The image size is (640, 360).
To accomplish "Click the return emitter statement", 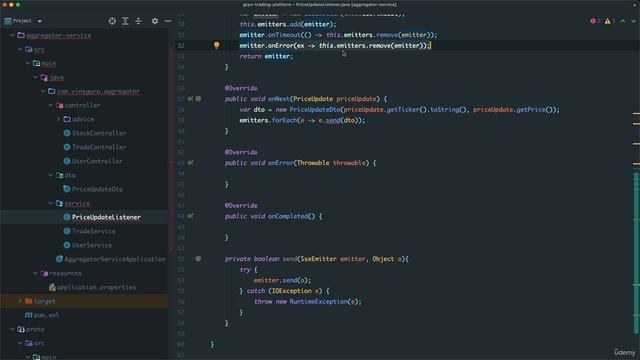I will pos(266,56).
